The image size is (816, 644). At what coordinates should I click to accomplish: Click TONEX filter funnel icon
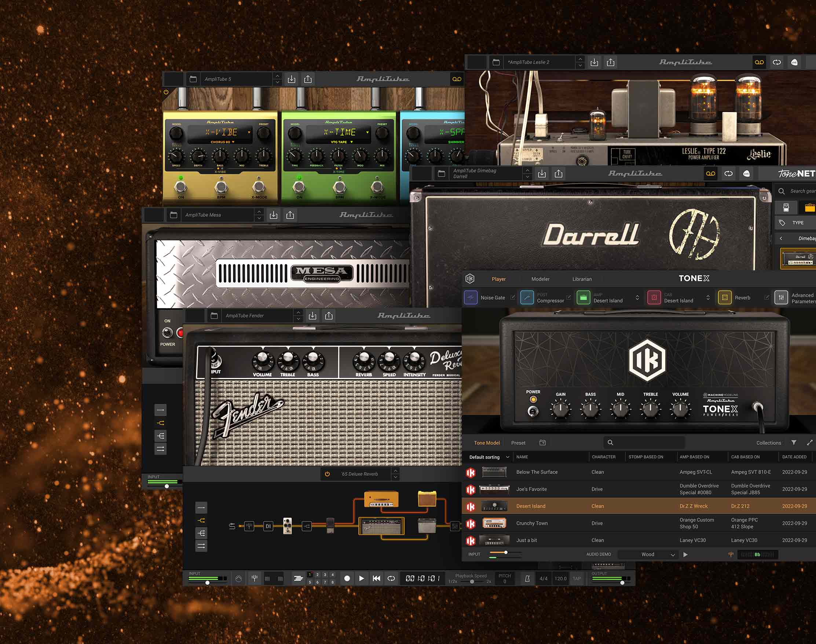click(x=794, y=443)
